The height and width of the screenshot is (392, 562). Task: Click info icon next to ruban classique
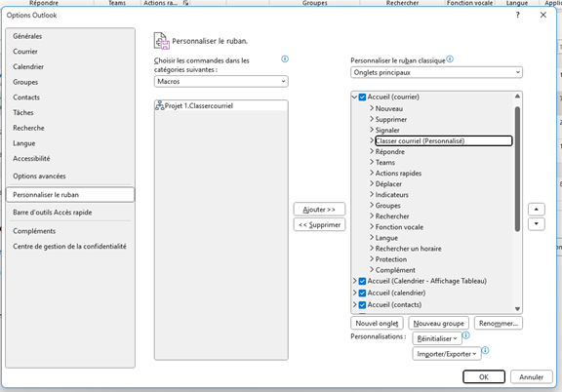pyautogui.click(x=450, y=59)
